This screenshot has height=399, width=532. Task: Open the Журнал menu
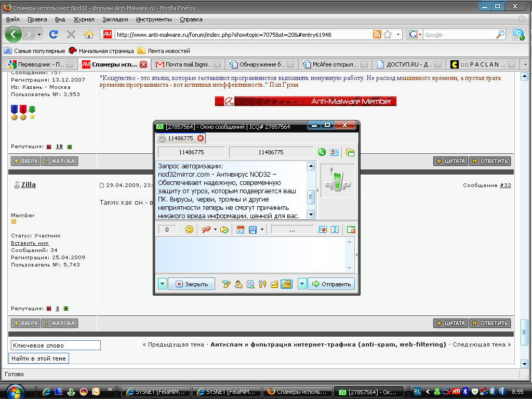coord(84,19)
